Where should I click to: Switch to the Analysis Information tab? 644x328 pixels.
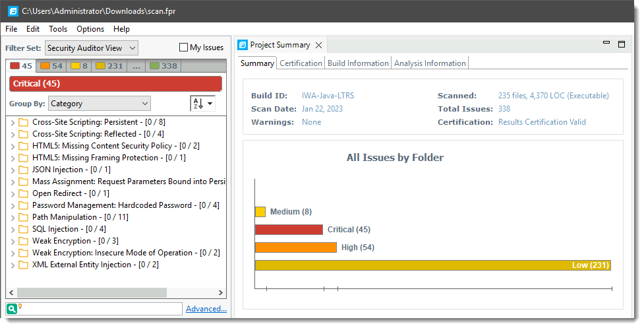(x=430, y=63)
